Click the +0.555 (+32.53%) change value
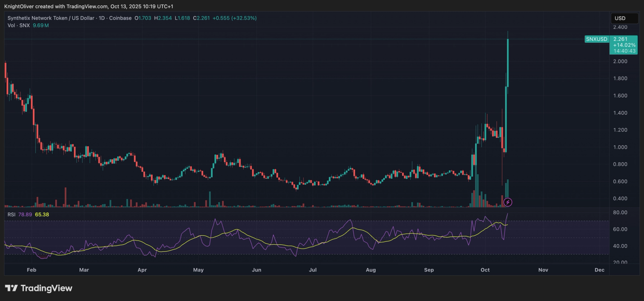644x301 pixels. tap(234, 18)
